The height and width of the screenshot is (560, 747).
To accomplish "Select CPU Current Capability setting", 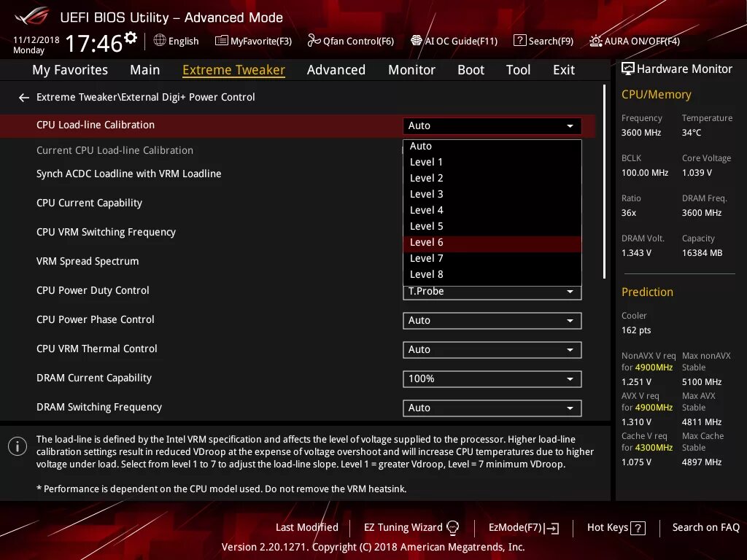I will (89, 203).
